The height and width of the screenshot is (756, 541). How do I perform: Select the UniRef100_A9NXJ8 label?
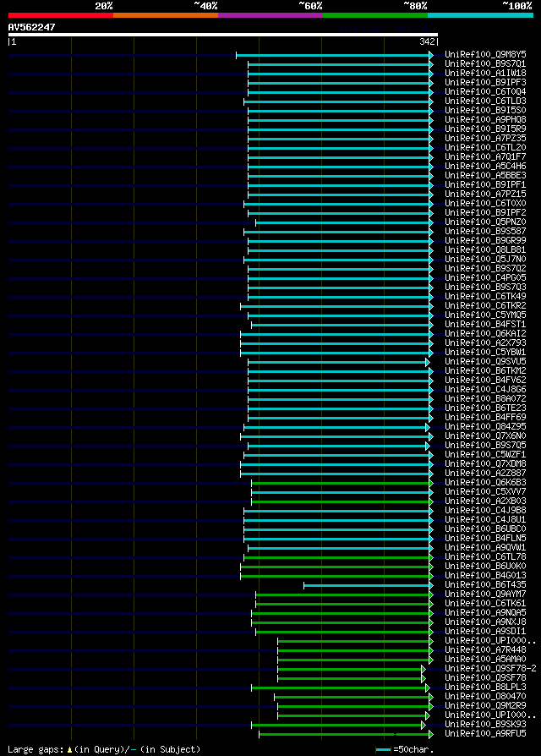[485, 622]
